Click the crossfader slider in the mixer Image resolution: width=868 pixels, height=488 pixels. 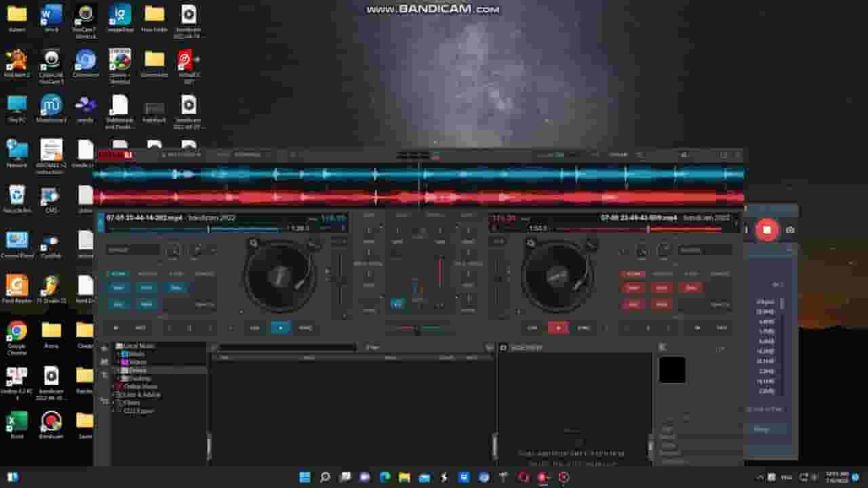417,329
